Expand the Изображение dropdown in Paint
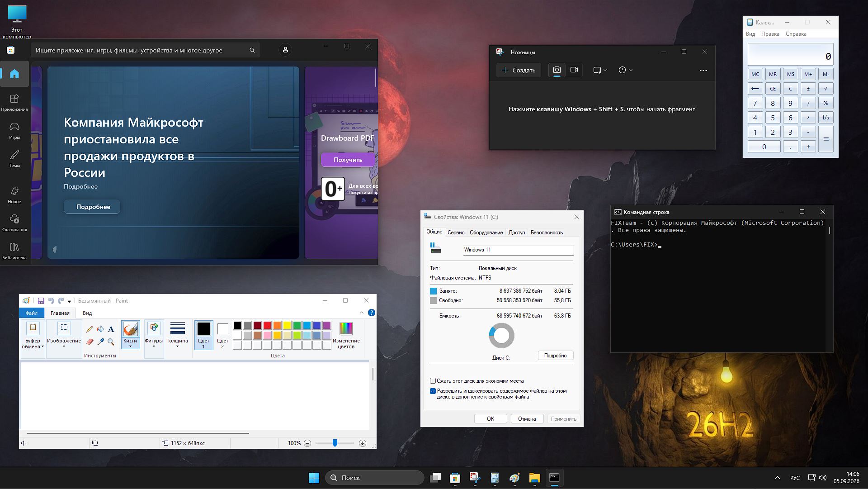 [64, 343]
